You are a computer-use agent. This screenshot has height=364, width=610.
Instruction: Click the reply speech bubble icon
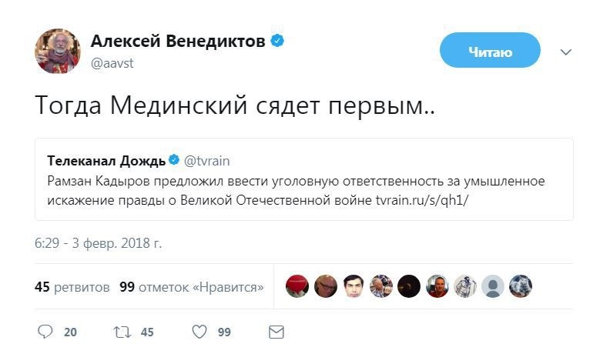coord(45,332)
